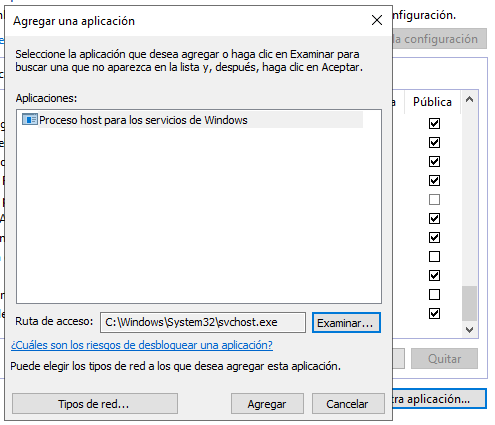Open the link about risks of unblocking an application
495x425 pixels.
tap(142, 345)
